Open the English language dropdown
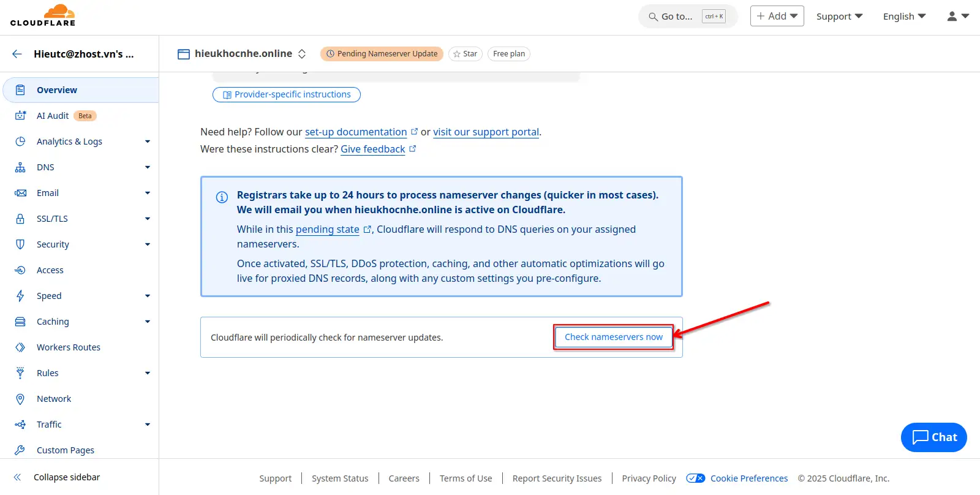The width and height of the screenshot is (980, 495). tap(903, 17)
